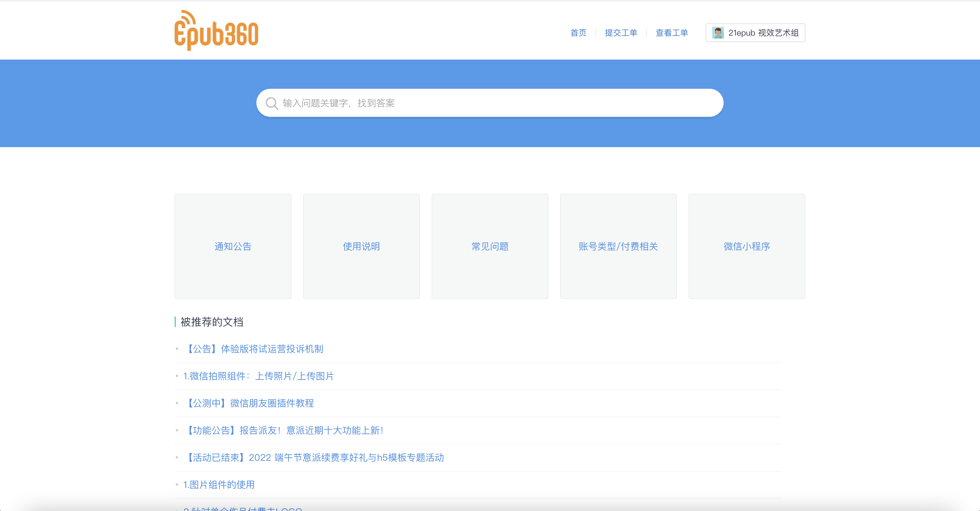980x511 pixels.
Task: Open the 常见问题 category card
Action: tap(490, 246)
